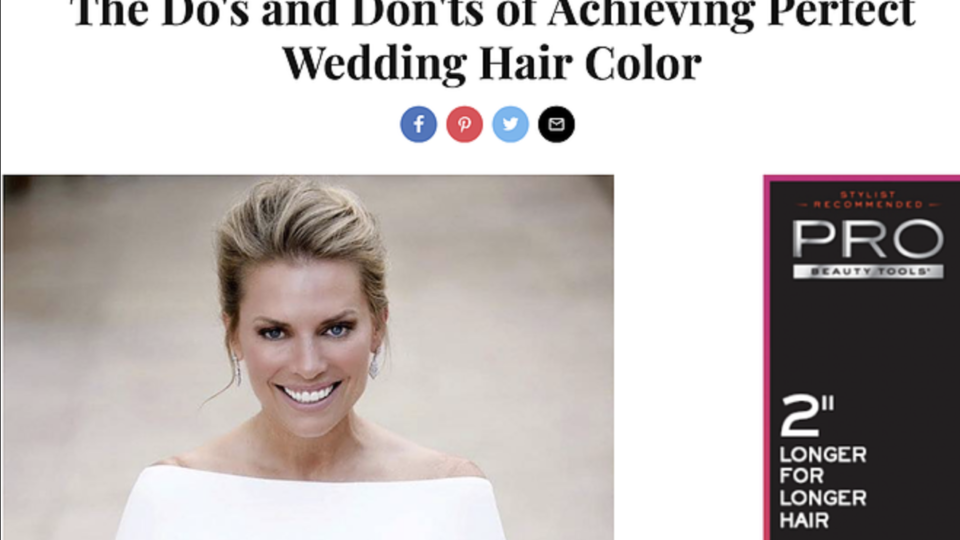
Task: Click '2" Longer for Longer Hair' ad text
Action: pos(823,462)
